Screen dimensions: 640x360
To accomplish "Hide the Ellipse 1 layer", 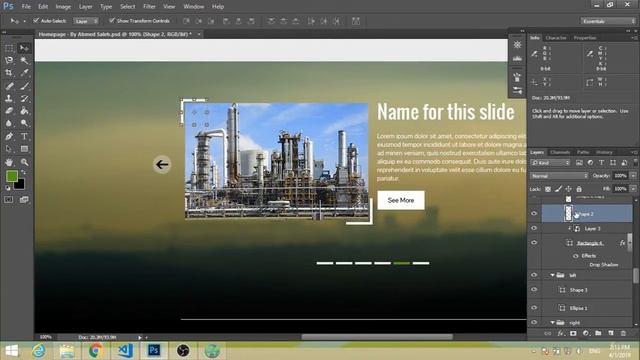I will [x=534, y=308].
